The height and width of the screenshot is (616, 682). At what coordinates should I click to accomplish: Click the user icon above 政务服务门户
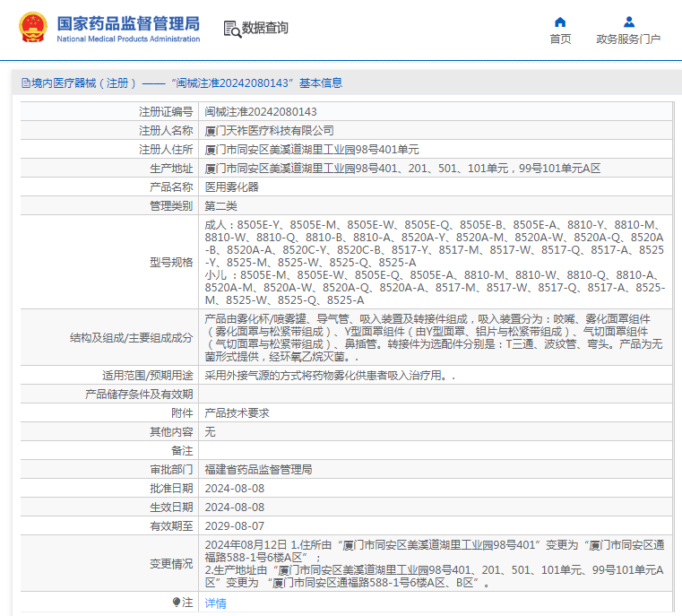[x=629, y=22]
